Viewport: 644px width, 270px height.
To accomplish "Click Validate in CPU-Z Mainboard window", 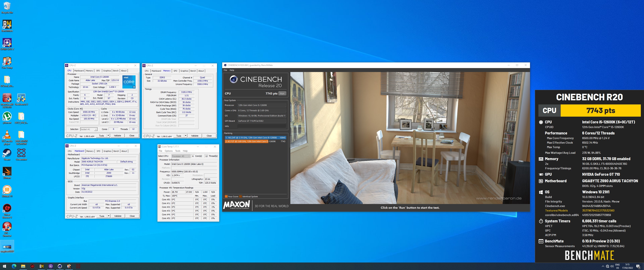I will pyautogui.click(x=118, y=216).
